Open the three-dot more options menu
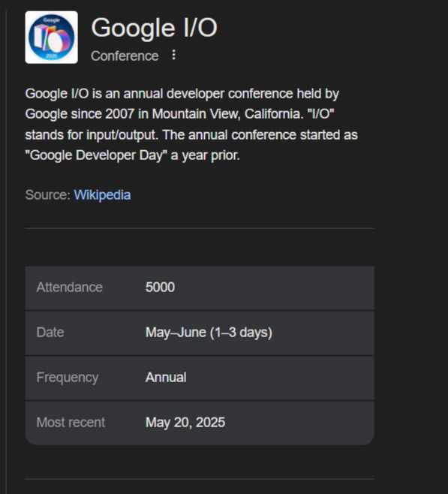Screen dimensions: 448x494 (x=173, y=55)
